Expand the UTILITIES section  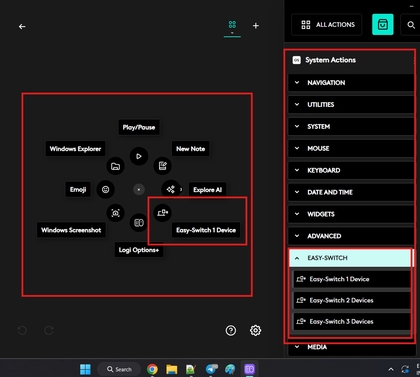click(351, 105)
